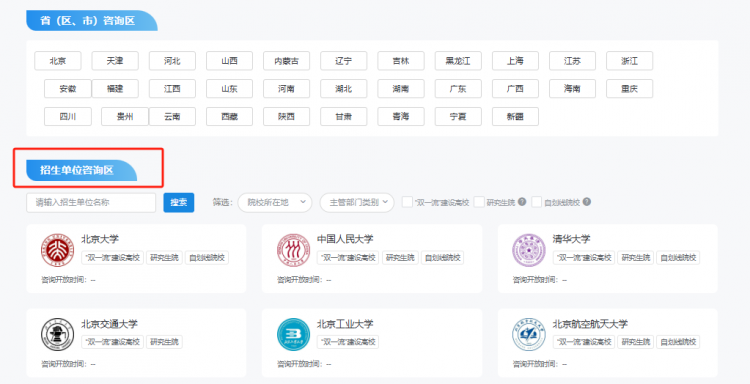
Task: Open the 北京航空航天大学 title link
Action: [590, 324]
